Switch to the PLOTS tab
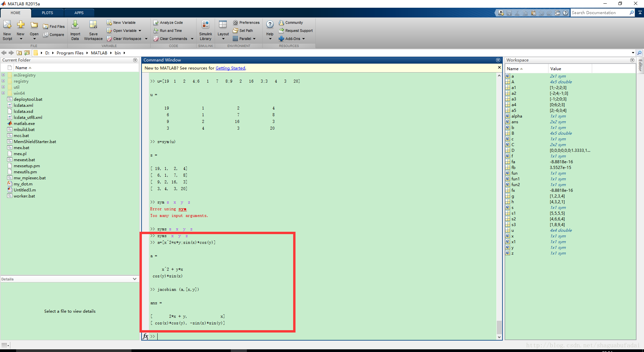 click(47, 13)
